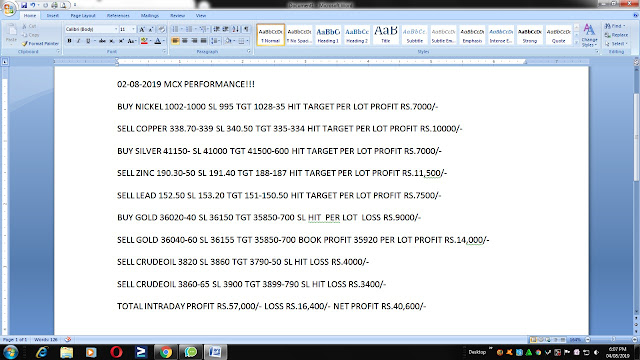Apply bold formatting

coord(69,41)
